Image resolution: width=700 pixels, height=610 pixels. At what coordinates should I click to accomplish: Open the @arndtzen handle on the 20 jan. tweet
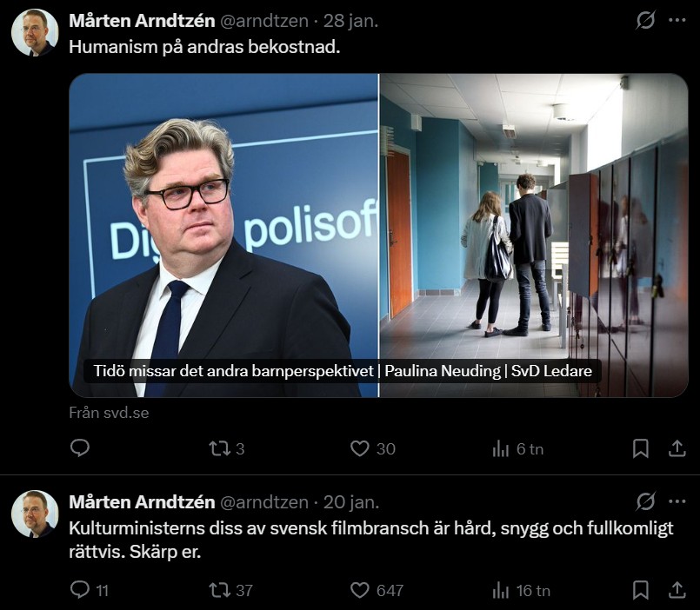(263, 502)
